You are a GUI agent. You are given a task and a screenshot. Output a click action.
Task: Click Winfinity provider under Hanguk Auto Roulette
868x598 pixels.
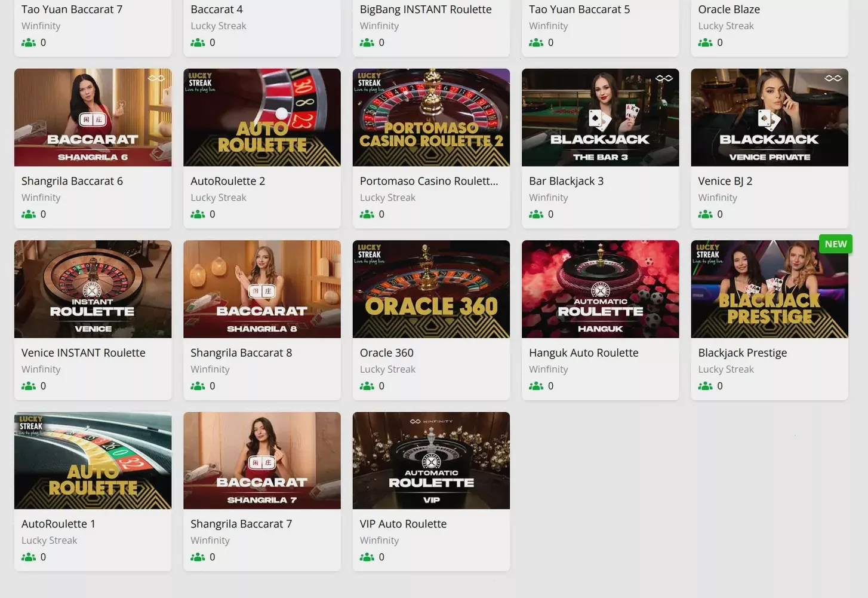tap(549, 370)
